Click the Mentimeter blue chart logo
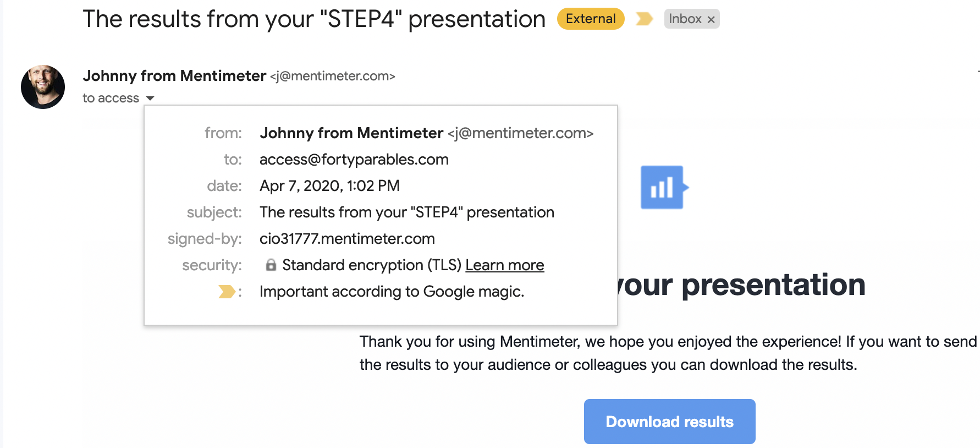This screenshot has height=448, width=980. pos(664,187)
